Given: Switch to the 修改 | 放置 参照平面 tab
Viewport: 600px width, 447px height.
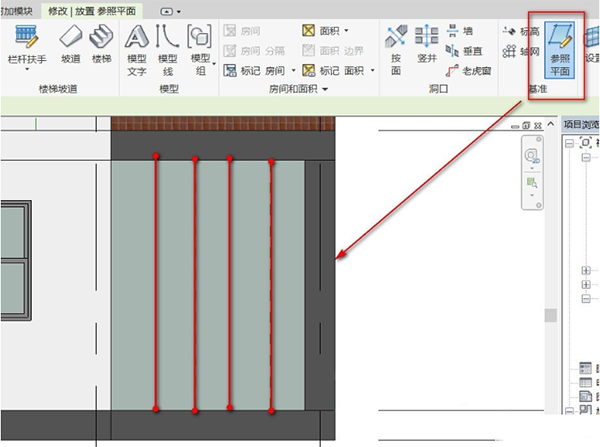Looking at the screenshot, I should [x=92, y=11].
